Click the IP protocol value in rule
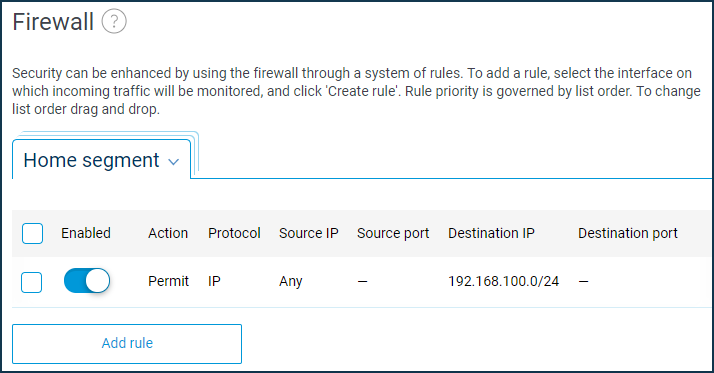 (x=214, y=281)
